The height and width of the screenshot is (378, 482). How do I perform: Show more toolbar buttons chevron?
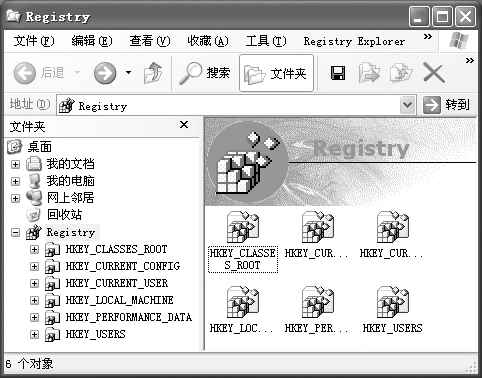[x=470, y=61]
